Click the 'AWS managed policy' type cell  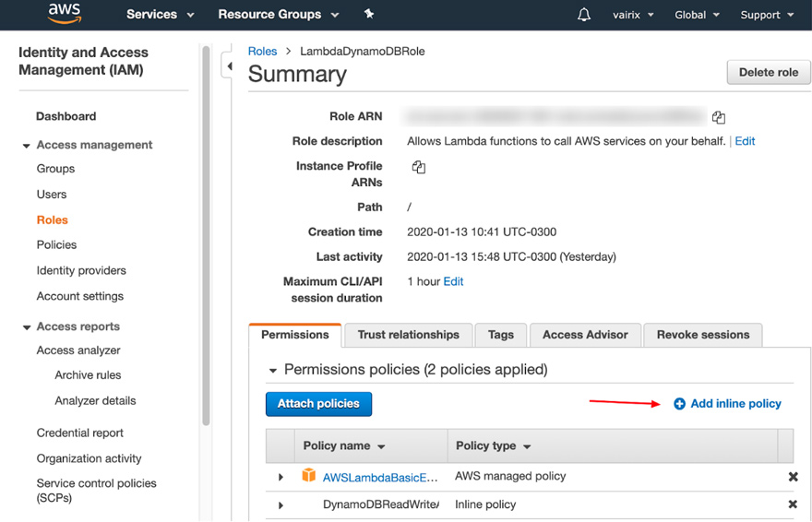pos(510,476)
